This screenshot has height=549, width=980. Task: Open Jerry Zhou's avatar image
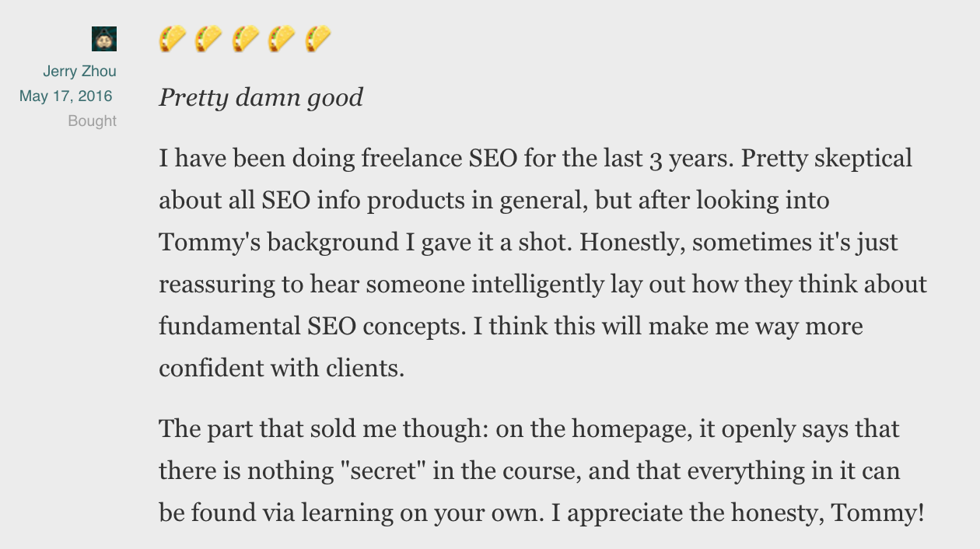point(104,38)
